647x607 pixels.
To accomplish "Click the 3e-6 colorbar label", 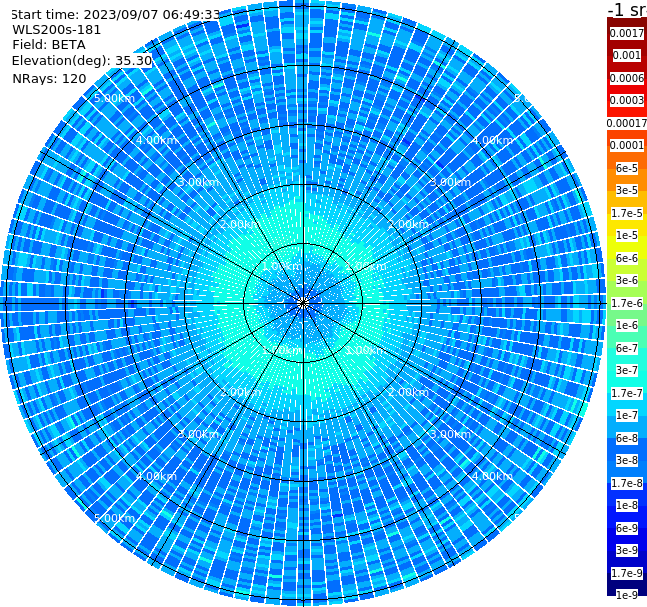I will (627, 280).
